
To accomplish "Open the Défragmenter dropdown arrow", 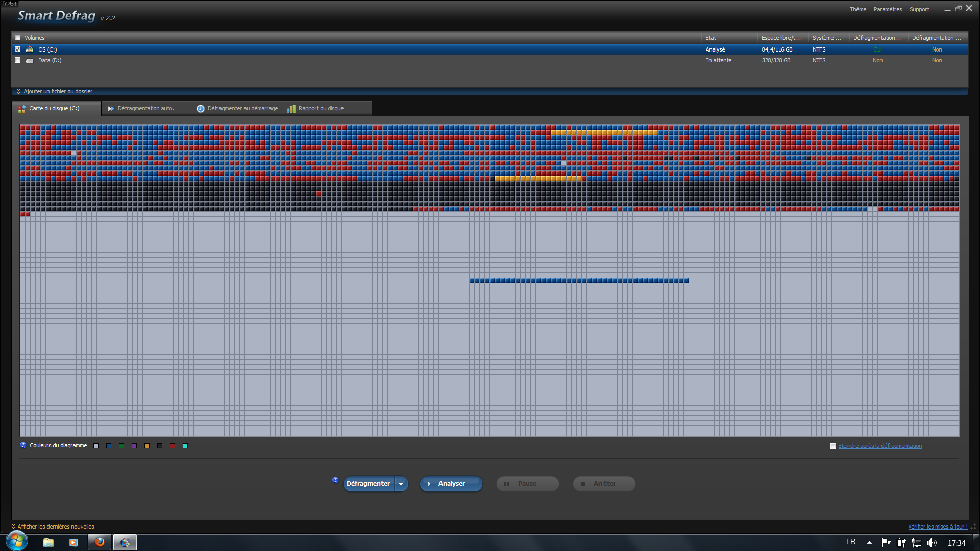I will 401,484.
